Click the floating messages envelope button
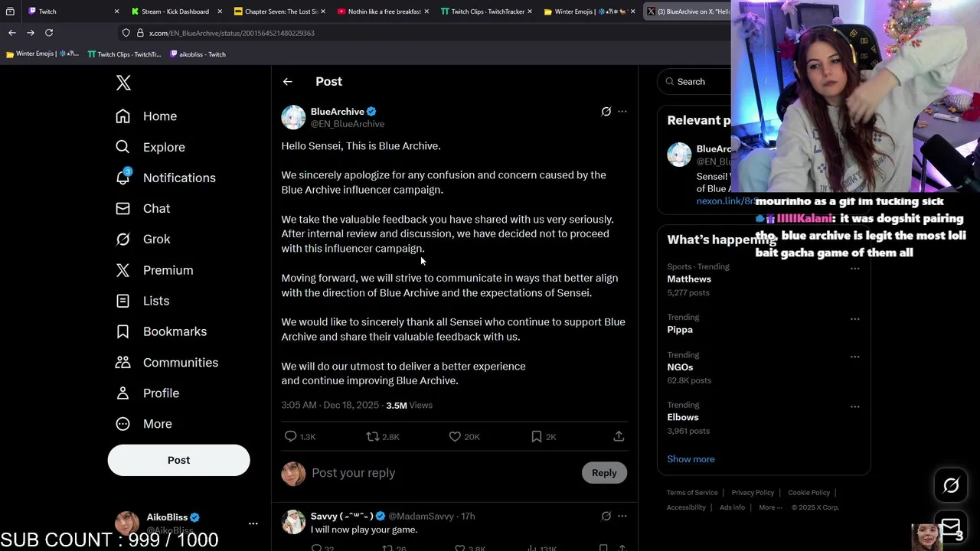 pos(951,527)
